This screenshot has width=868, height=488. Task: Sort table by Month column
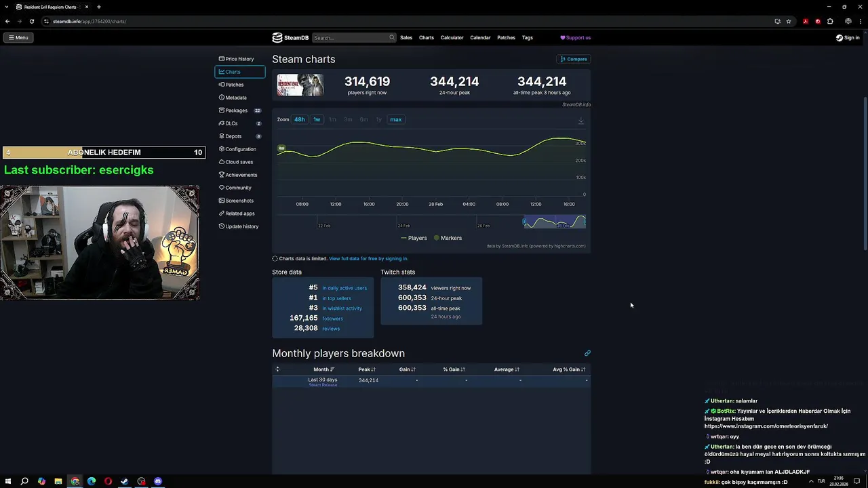click(x=323, y=369)
